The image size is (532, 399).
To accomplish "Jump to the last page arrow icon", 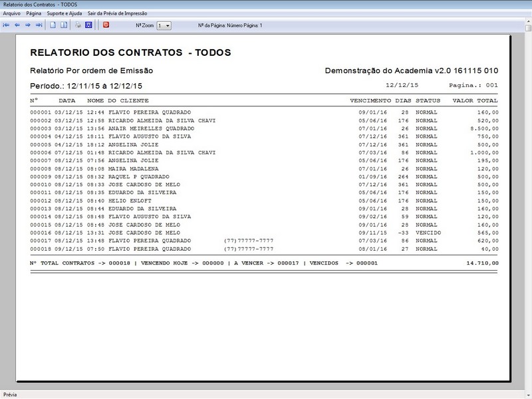I will point(39,25).
